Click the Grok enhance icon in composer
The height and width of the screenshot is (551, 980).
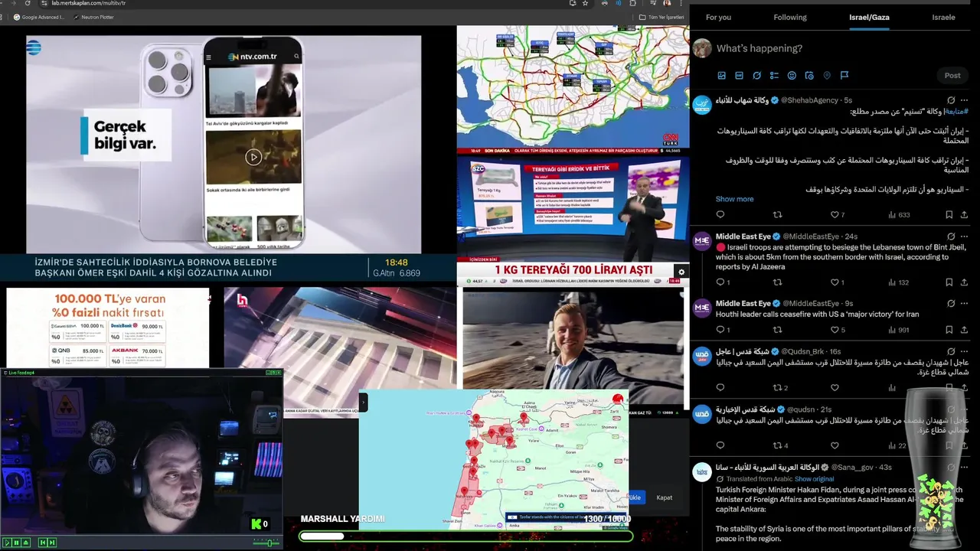(756, 76)
